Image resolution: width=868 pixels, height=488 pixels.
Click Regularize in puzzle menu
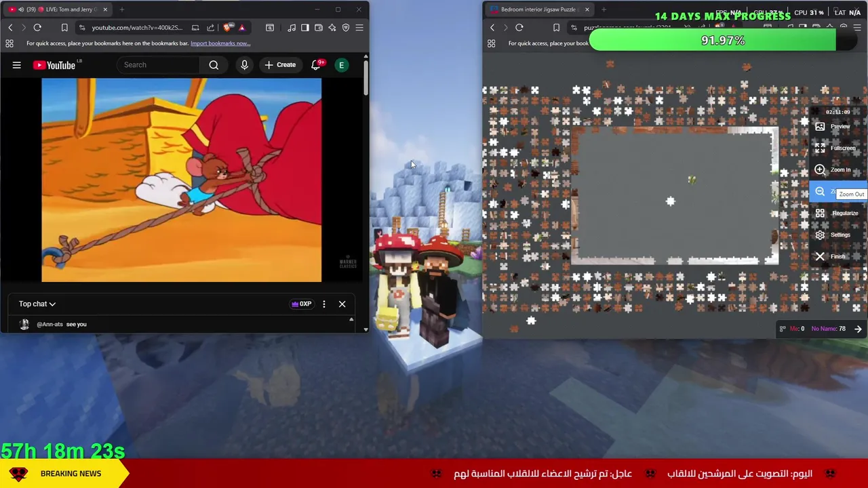pyautogui.click(x=837, y=213)
